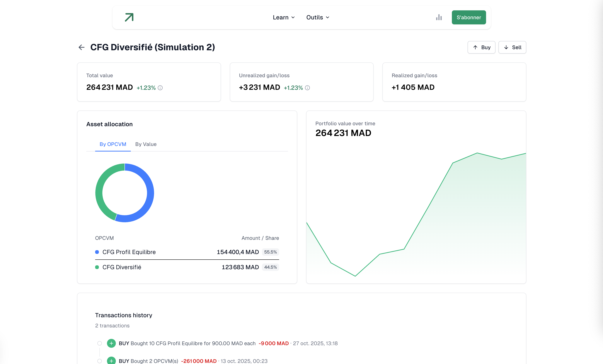Select the By OPCVM tab
603x364 pixels.
(113, 144)
